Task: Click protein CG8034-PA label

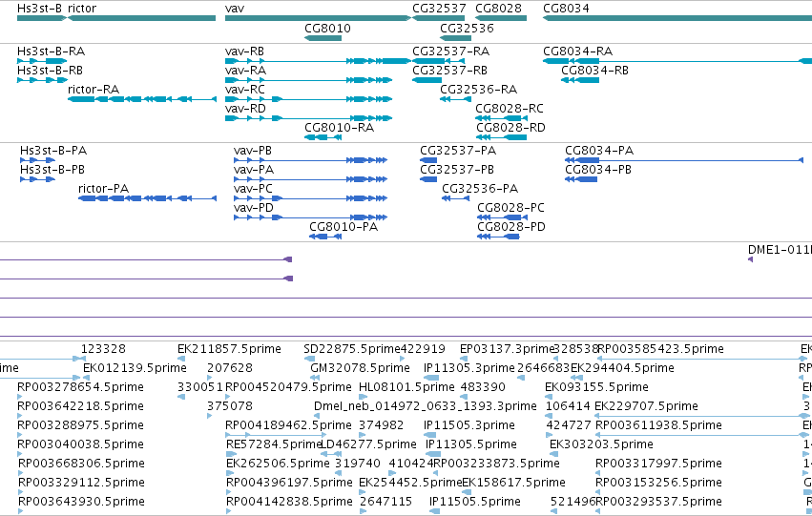Action: coord(599,151)
